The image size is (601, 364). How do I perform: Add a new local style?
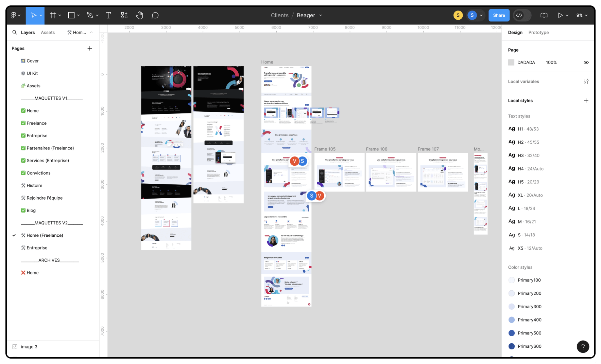(586, 101)
